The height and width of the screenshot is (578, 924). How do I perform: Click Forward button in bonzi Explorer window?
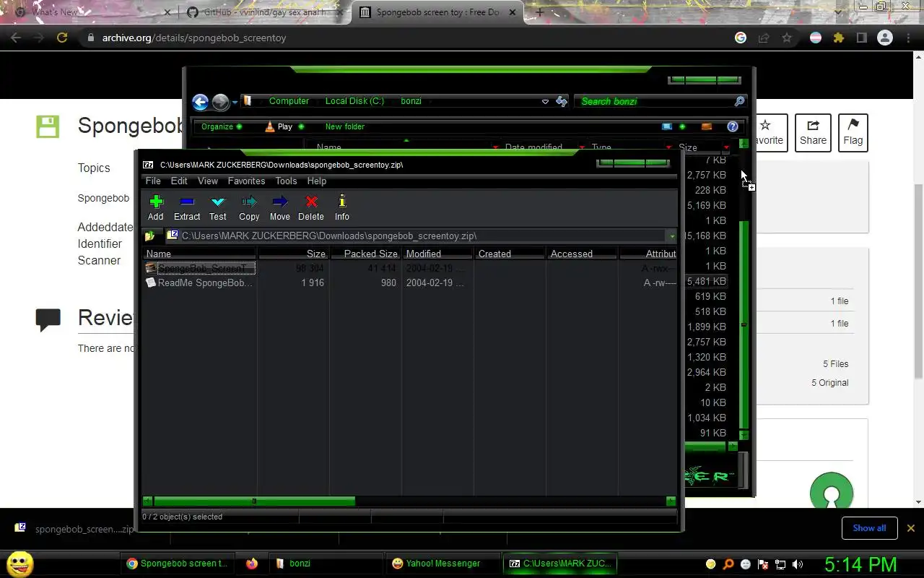[220, 102]
